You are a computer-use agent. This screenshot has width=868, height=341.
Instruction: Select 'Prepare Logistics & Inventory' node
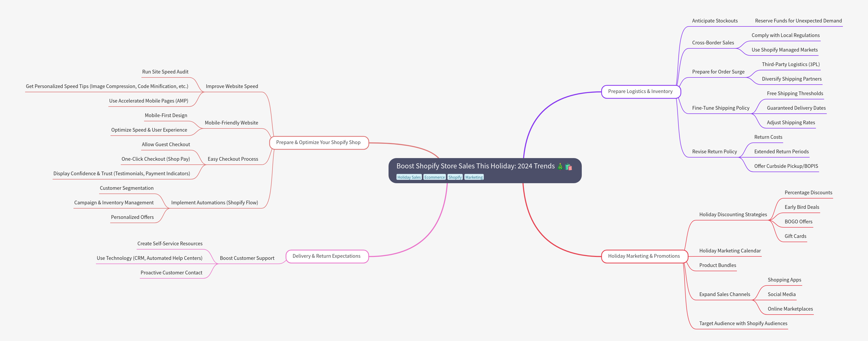coord(641,92)
